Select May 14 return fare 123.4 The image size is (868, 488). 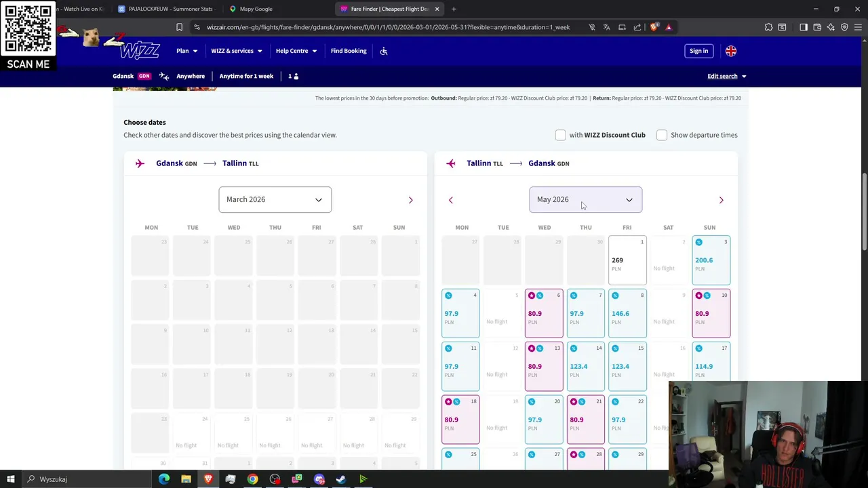(586, 367)
